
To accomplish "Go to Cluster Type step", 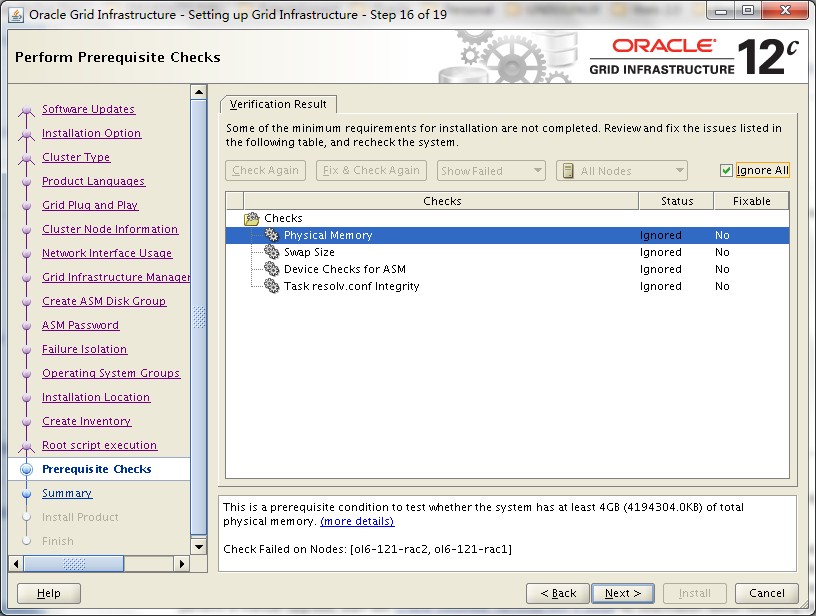I will 76,157.
